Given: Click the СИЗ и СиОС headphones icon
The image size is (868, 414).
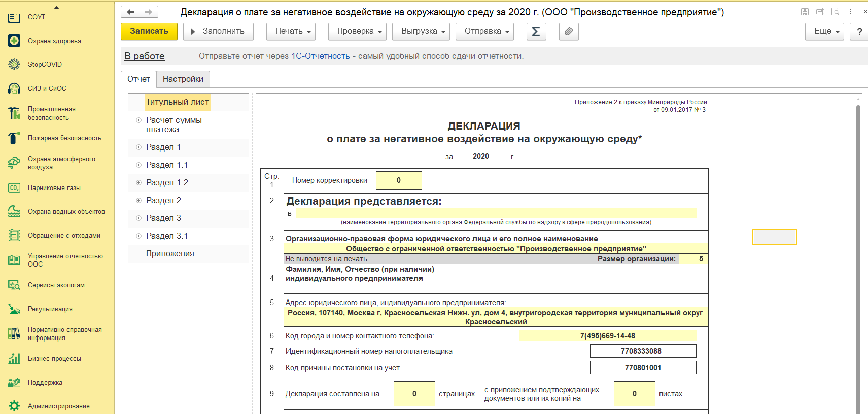Looking at the screenshot, I should pos(14,88).
